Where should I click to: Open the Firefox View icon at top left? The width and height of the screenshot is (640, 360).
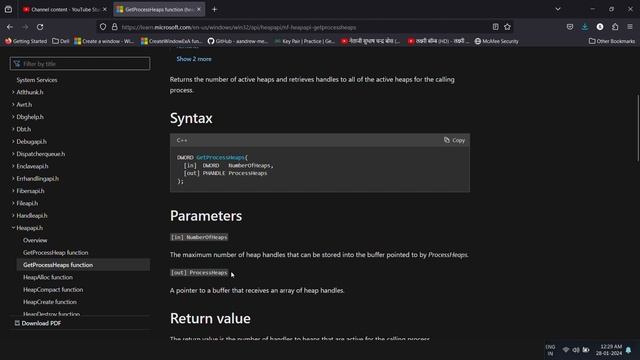pyautogui.click(x=8, y=9)
